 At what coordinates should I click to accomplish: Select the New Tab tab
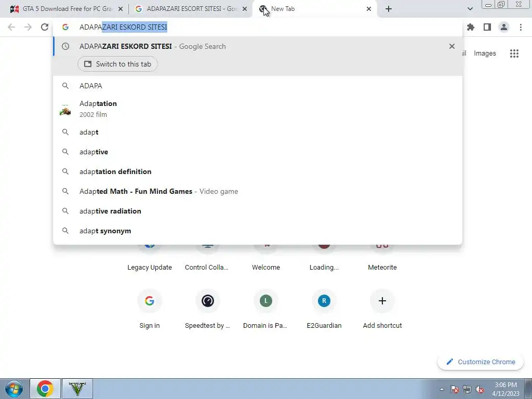[x=314, y=9]
